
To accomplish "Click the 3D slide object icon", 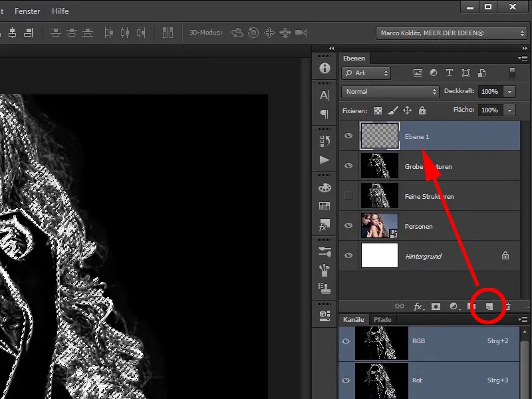I will coord(285,33).
